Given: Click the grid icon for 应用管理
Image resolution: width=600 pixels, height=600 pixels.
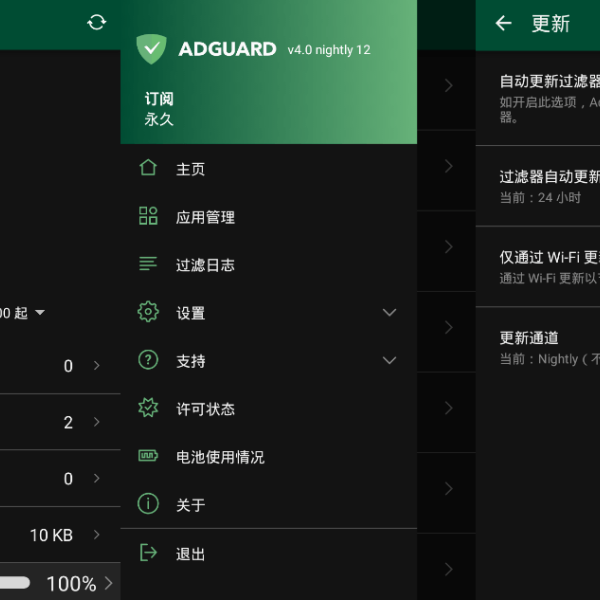Looking at the screenshot, I should [x=148, y=215].
